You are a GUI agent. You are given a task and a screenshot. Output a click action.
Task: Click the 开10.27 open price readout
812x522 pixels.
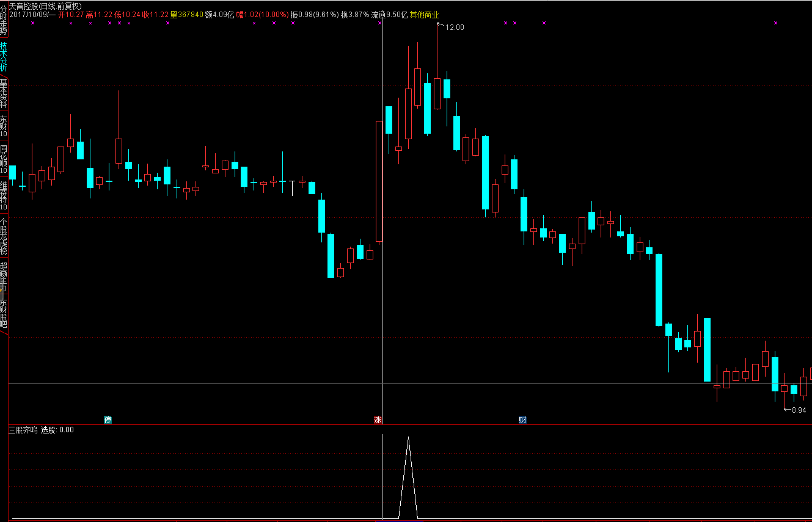pos(71,14)
